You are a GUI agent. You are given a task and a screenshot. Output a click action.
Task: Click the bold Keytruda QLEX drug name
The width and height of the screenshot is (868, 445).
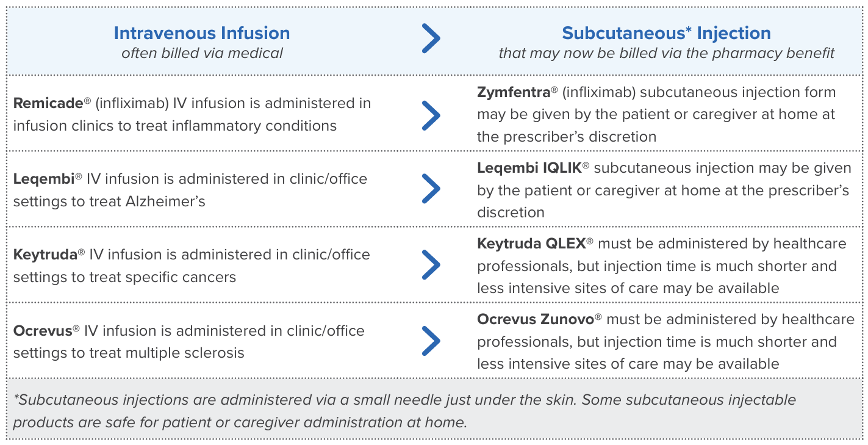coord(531,244)
